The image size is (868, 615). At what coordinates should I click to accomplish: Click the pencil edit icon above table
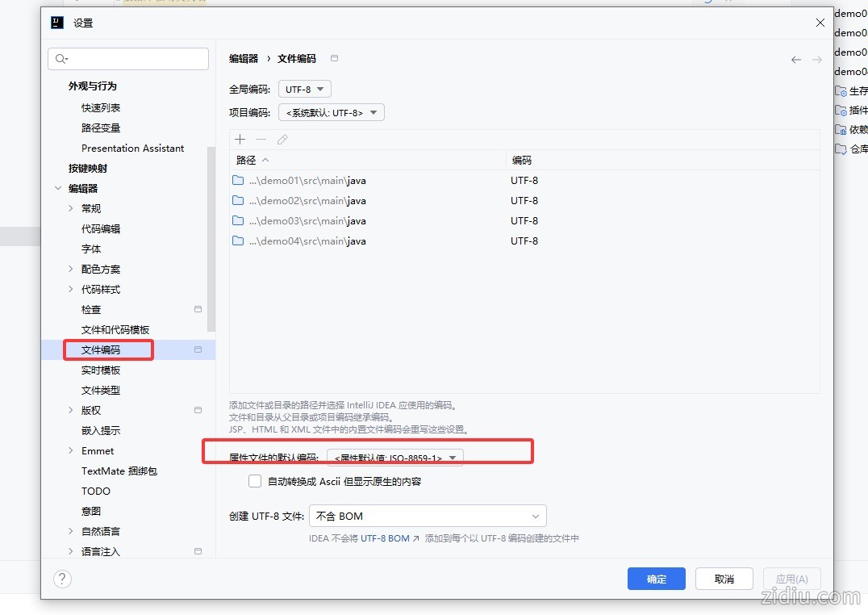(x=282, y=140)
